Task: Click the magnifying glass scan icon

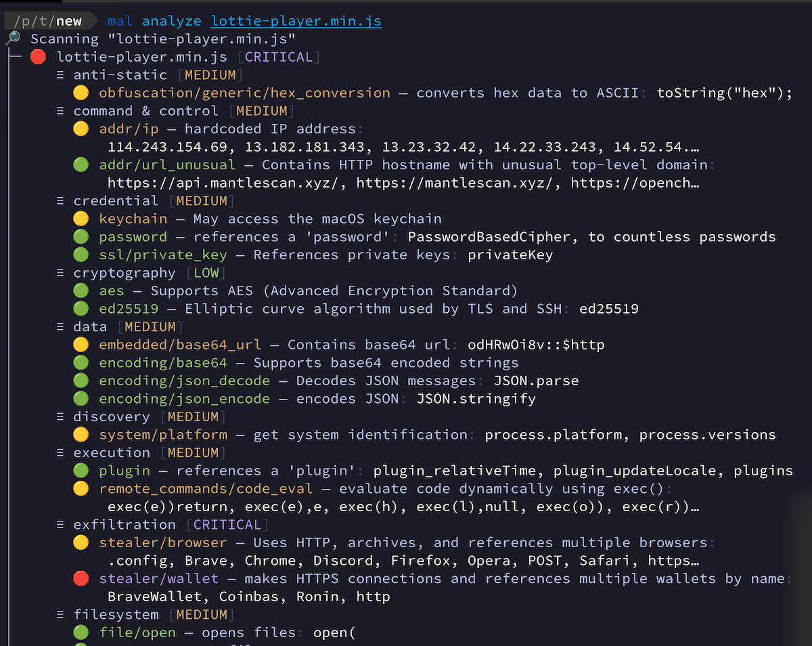Action: (x=14, y=38)
